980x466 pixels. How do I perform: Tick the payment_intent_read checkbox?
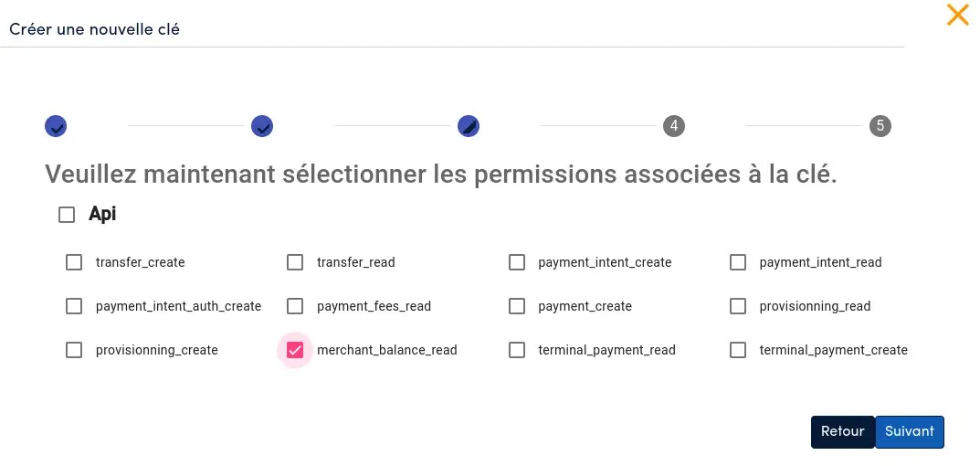738,262
